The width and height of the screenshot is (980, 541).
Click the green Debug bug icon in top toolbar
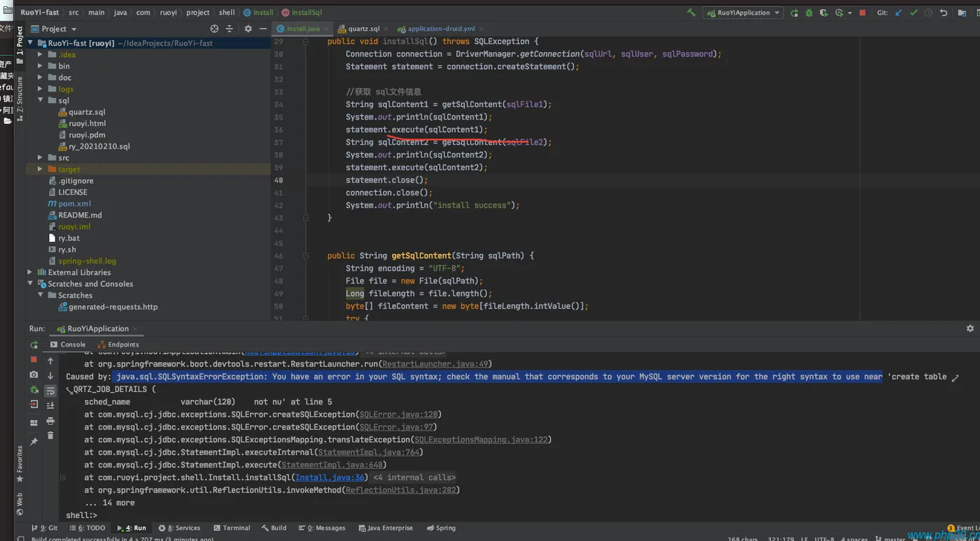tap(808, 13)
